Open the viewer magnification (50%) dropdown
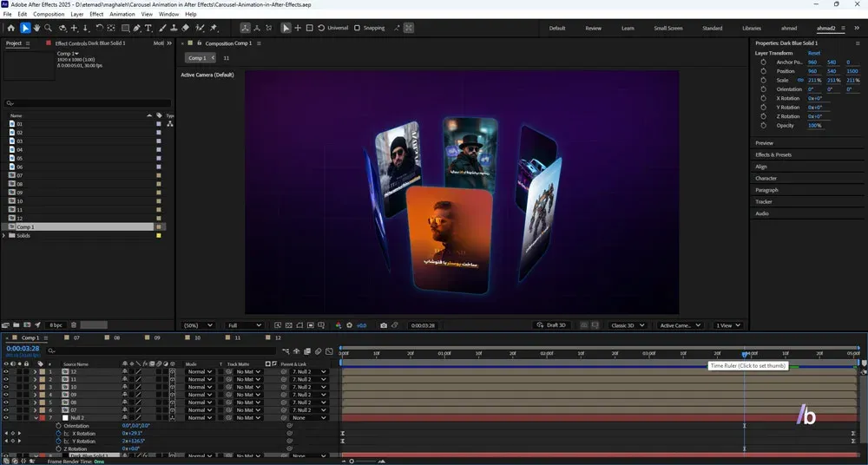Image resolution: width=868 pixels, height=465 pixels. (x=198, y=325)
